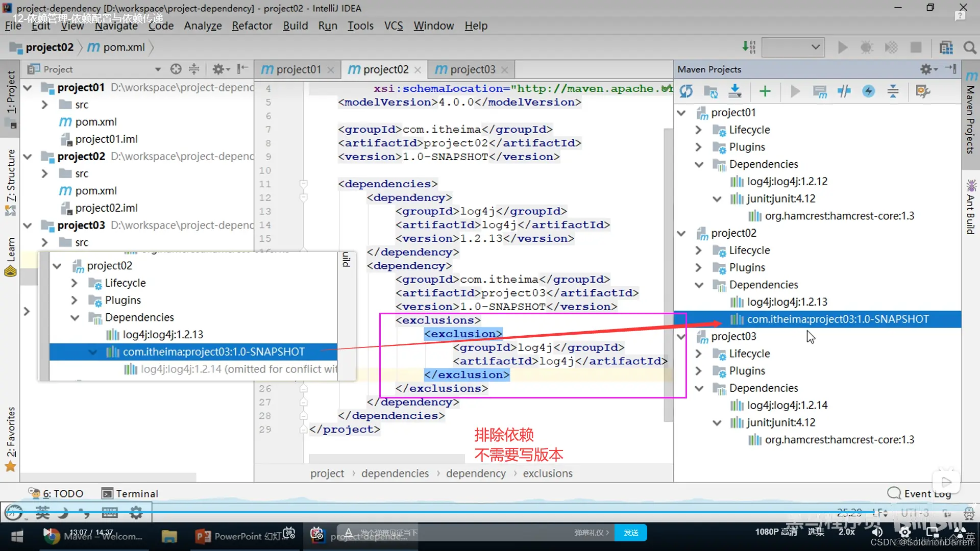Image resolution: width=980 pixels, height=551 pixels.
Task: Toggle autoscroll from source in Project panel
Action: pyautogui.click(x=176, y=69)
